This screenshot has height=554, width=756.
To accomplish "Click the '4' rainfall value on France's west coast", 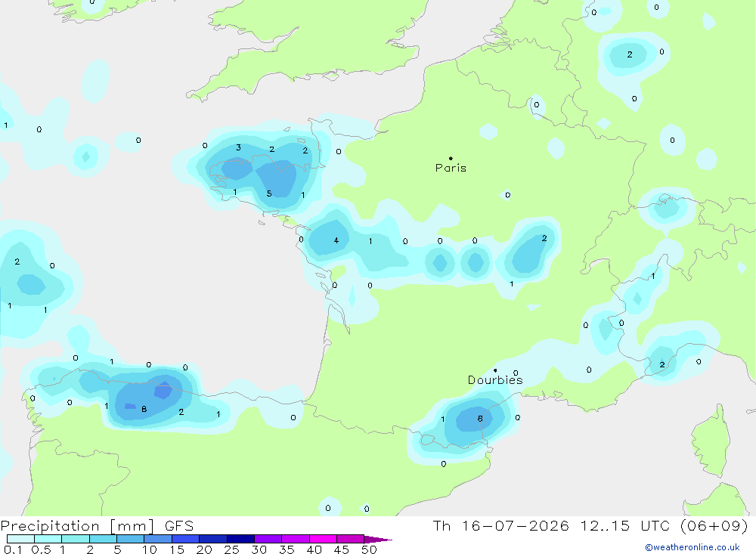I will point(336,240).
